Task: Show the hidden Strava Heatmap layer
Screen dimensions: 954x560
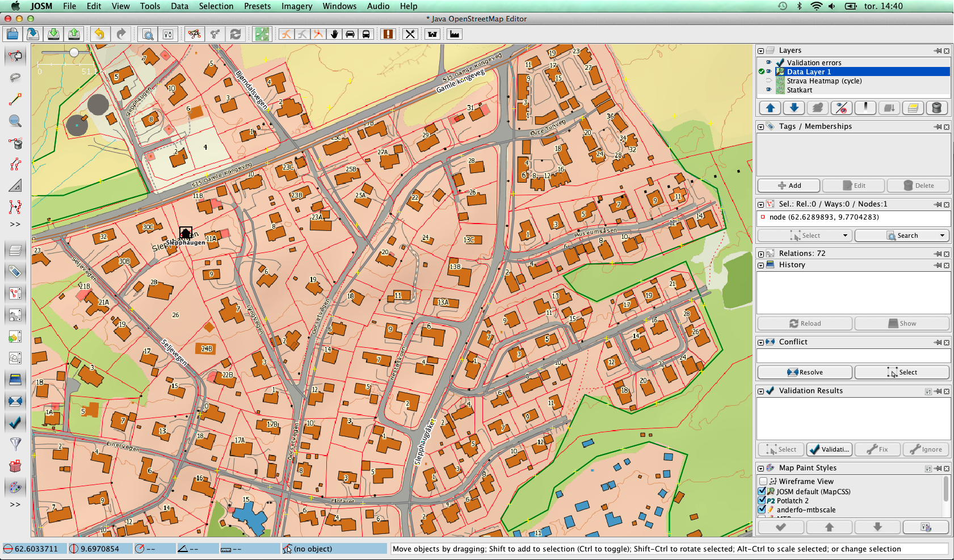Action: tap(769, 81)
